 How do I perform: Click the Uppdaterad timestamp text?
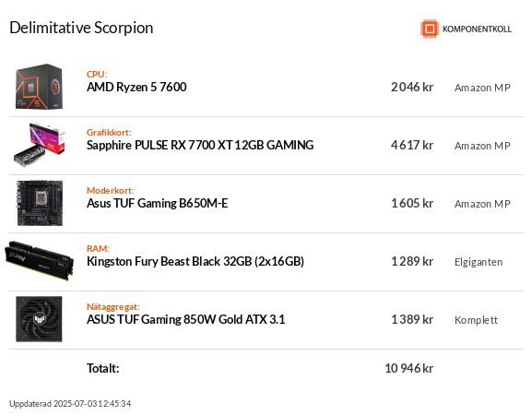[70, 403]
